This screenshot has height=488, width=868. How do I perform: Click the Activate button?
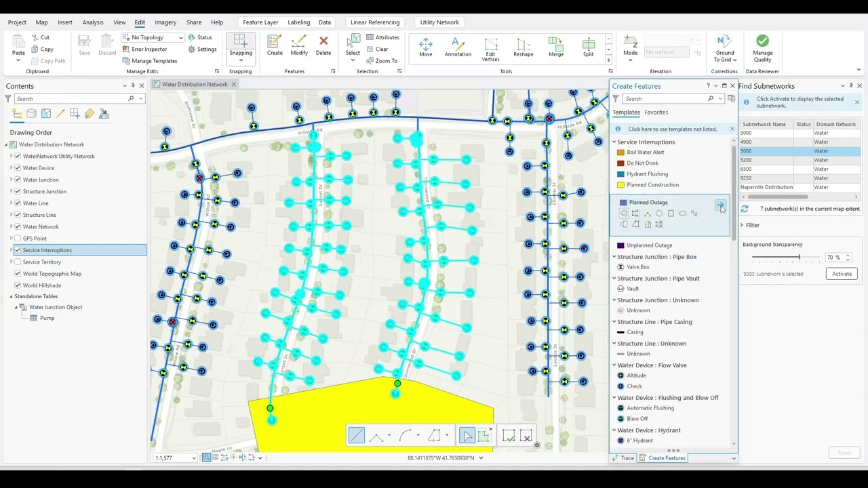842,274
